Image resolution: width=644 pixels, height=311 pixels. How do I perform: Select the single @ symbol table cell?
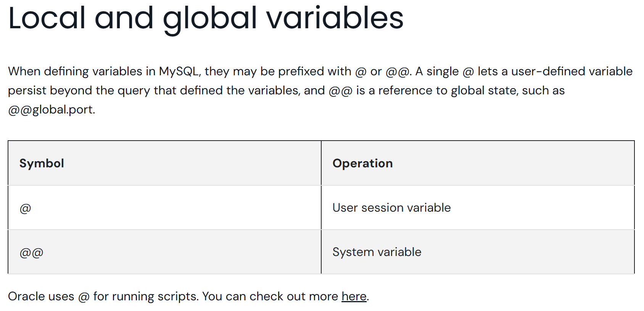pos(25,208)
